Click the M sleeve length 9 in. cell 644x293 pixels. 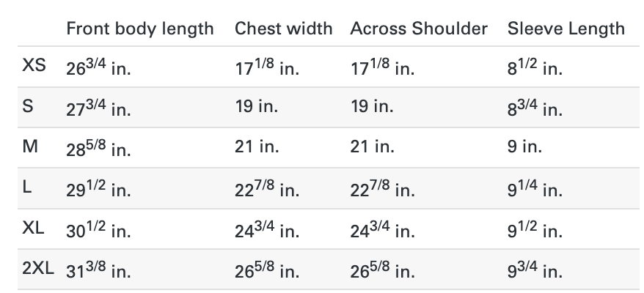[x=524, y=147]
